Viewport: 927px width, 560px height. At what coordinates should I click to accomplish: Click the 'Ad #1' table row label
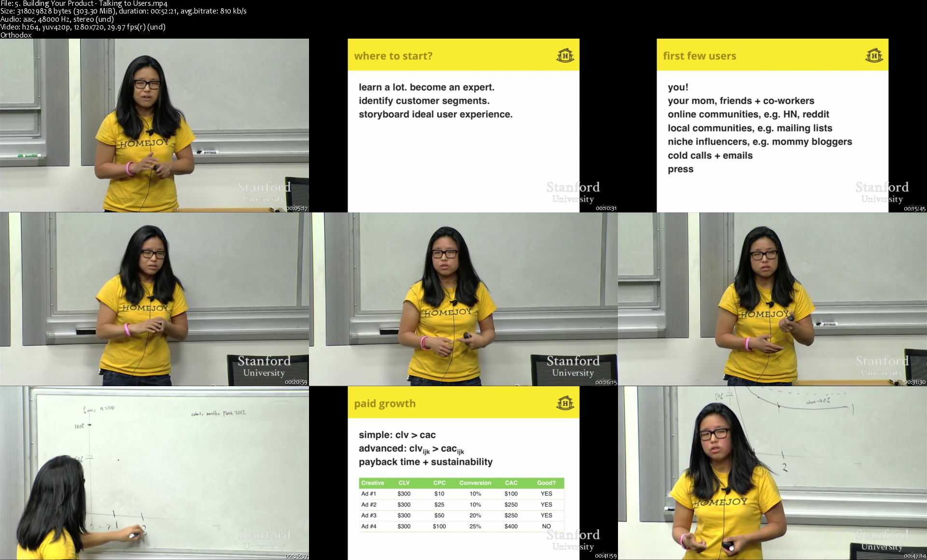368,494
